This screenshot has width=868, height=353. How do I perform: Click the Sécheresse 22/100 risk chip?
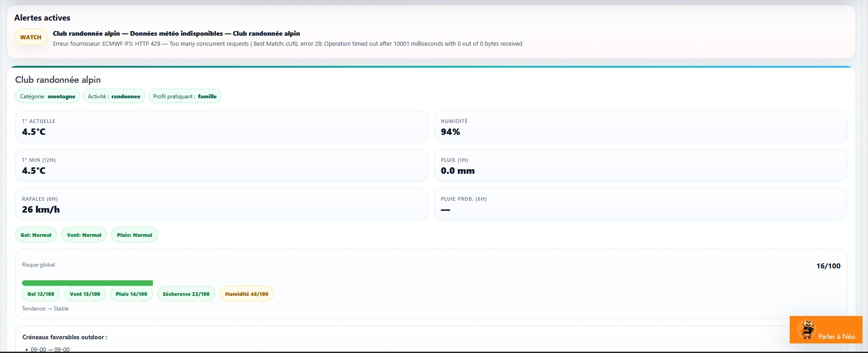click(186, 294)
